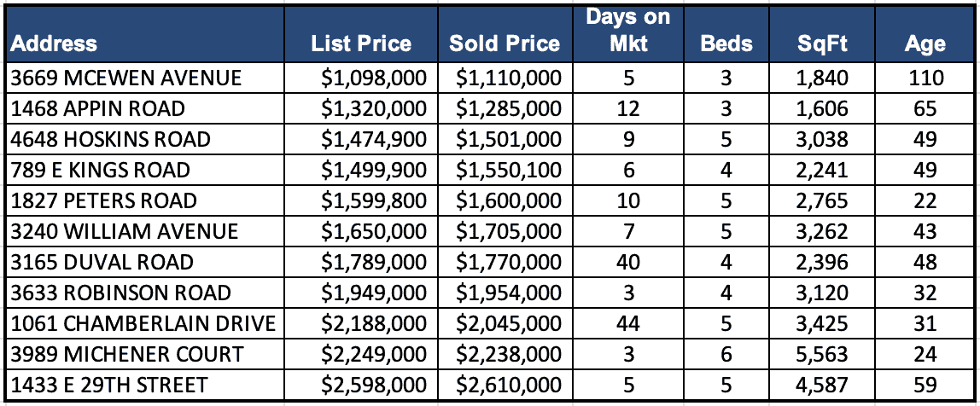980x406 pixels.
Task: Click the Days on Mkt header
Action: [628, 31]
